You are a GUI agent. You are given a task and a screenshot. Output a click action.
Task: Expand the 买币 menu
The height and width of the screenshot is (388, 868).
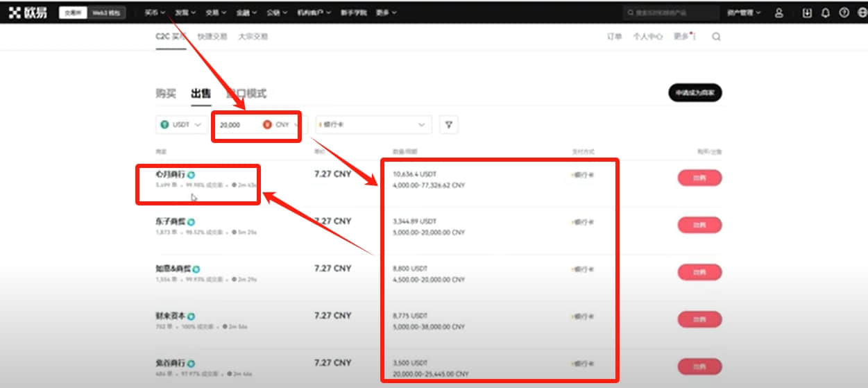(x=155, y=12)
